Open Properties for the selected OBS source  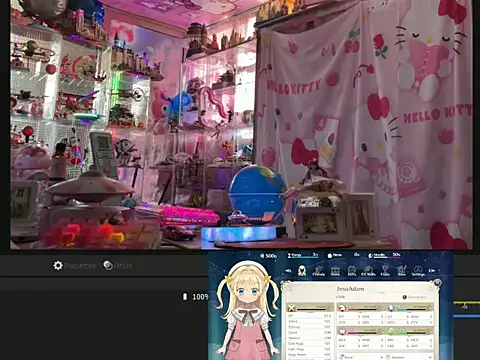tap(74, 266)
